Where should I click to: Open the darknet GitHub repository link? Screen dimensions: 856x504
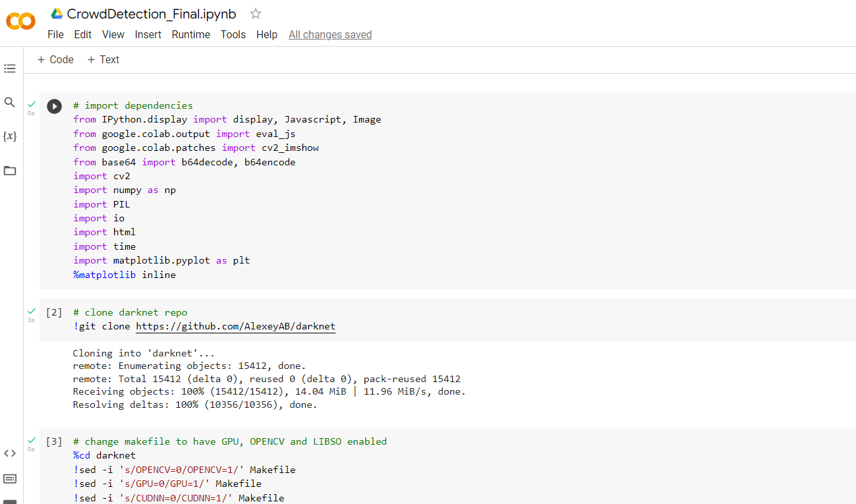235,325
